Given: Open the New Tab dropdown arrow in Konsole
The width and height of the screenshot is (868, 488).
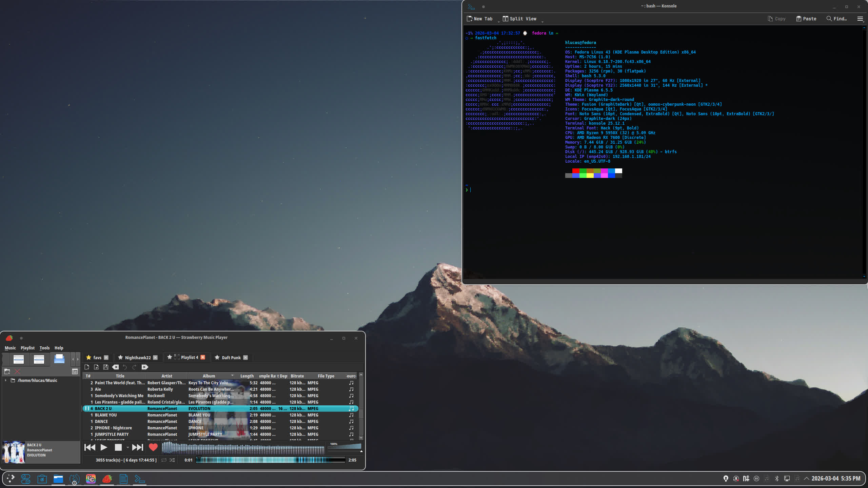Looking at the screenshot, I should point(498,22).
